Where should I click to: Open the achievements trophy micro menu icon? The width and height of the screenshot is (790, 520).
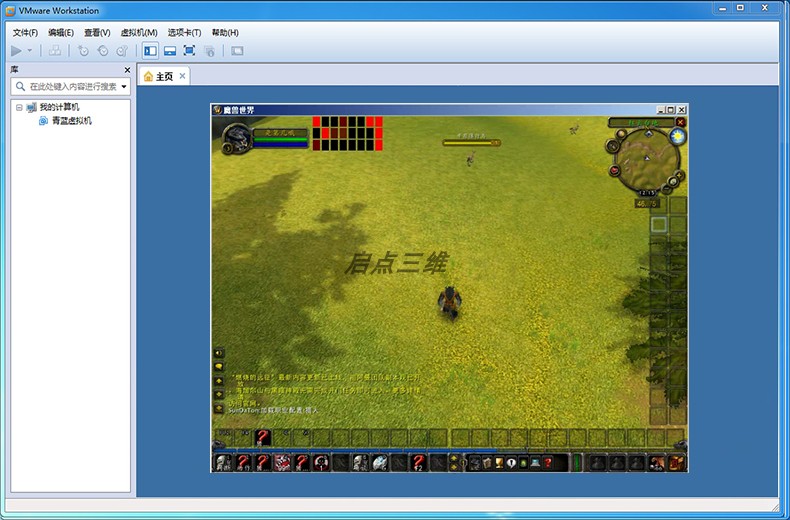click(x=499, y=463)
